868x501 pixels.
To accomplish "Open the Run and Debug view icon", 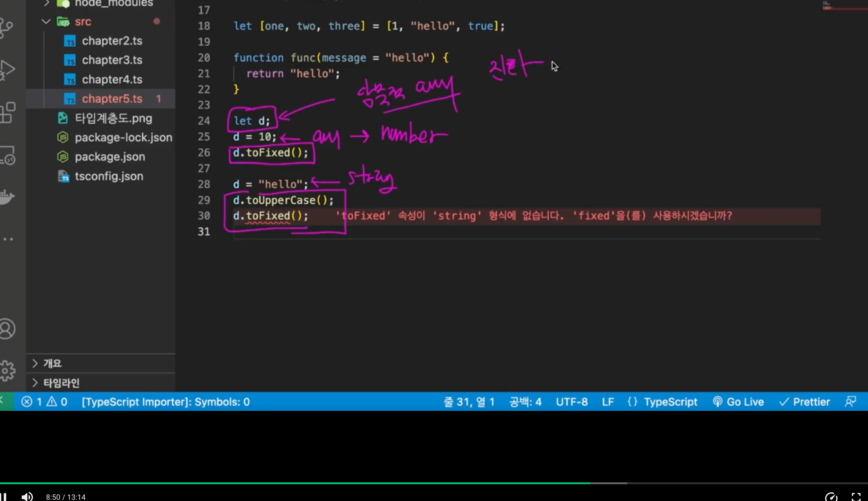I will [7, 70].
